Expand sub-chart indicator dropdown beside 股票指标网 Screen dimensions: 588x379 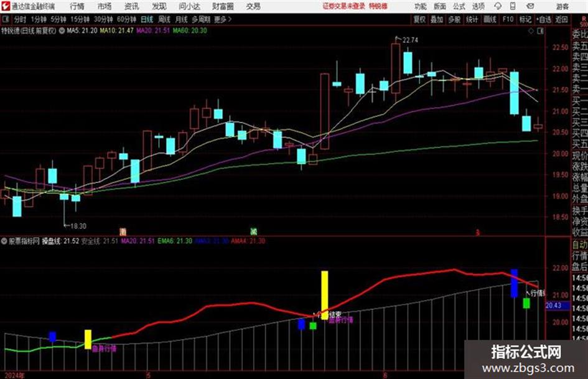point(4,241)
